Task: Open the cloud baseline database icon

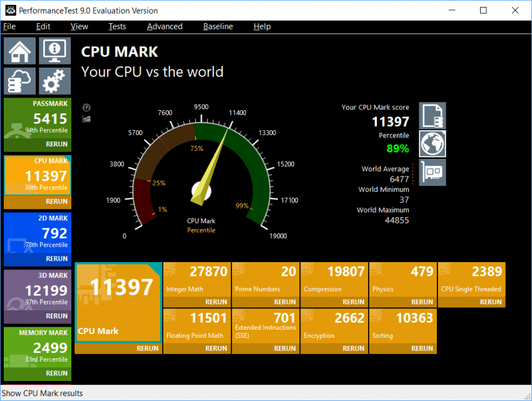Action: 19,81
